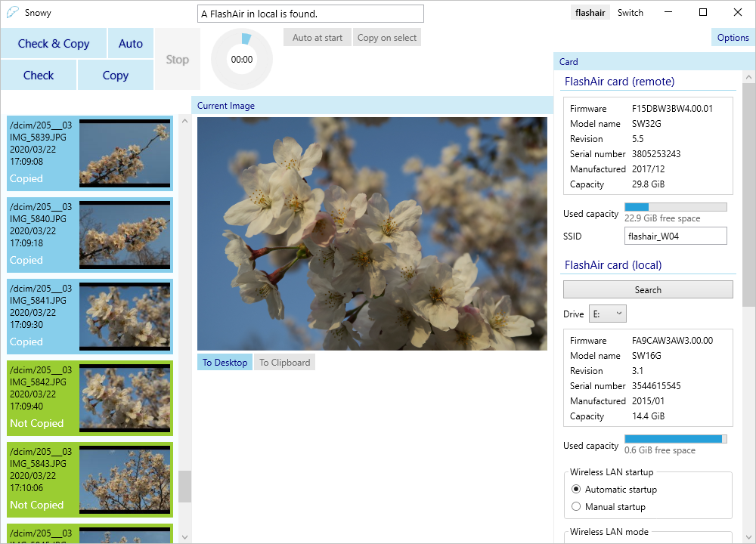Select IMG_5842.JPG Not Copied item
The width and height of the screenshot is (756, 544).
click(x=90, y=398)
